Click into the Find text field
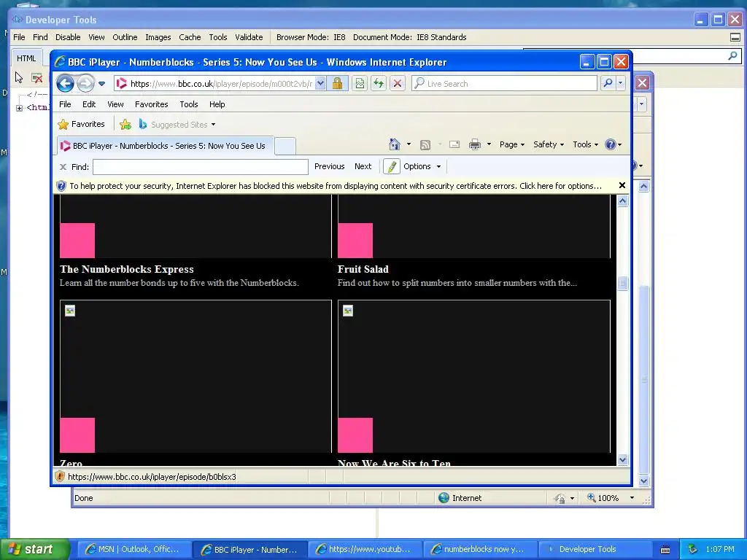This screenshot has height=560, width=747. [201, 167]
